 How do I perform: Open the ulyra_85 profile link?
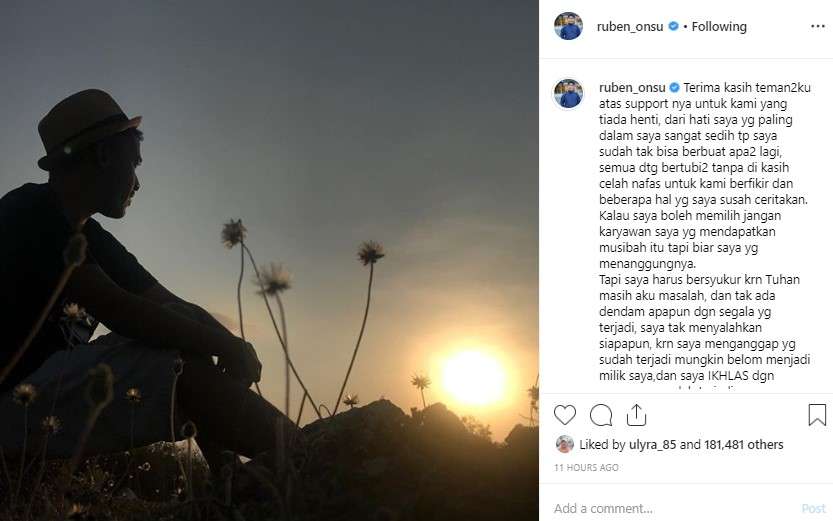tap(652, 445)
